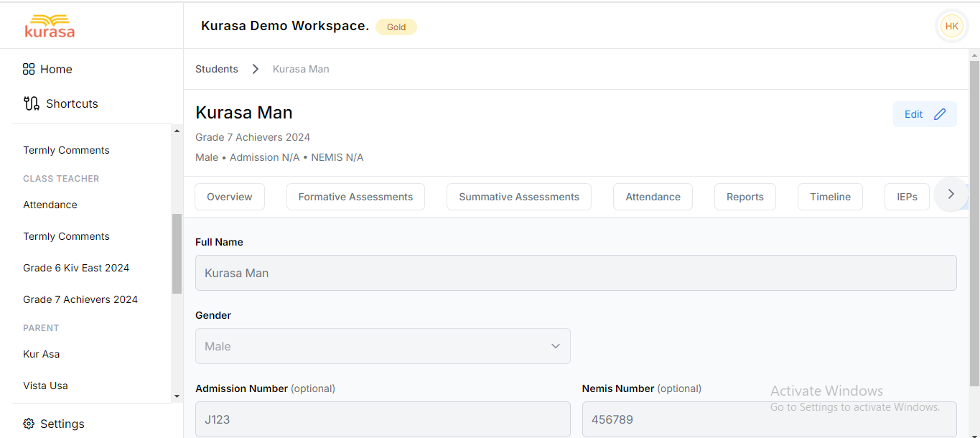This screenshot has height=438, width=980.
Task: Click the Kurasa logo
Action: 50,26
